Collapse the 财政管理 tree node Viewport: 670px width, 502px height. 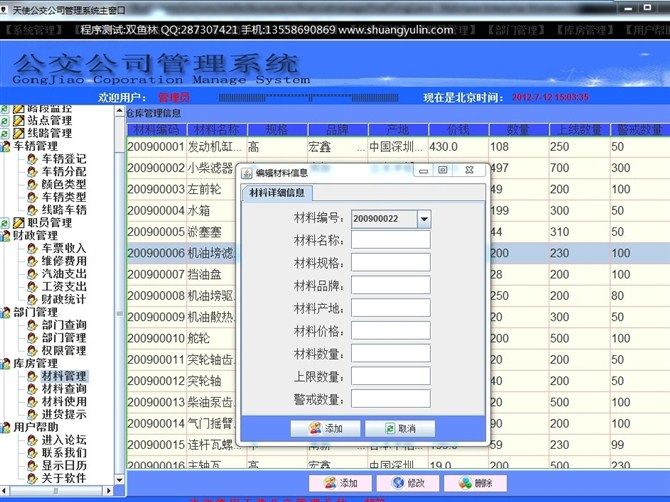(5, 236)
